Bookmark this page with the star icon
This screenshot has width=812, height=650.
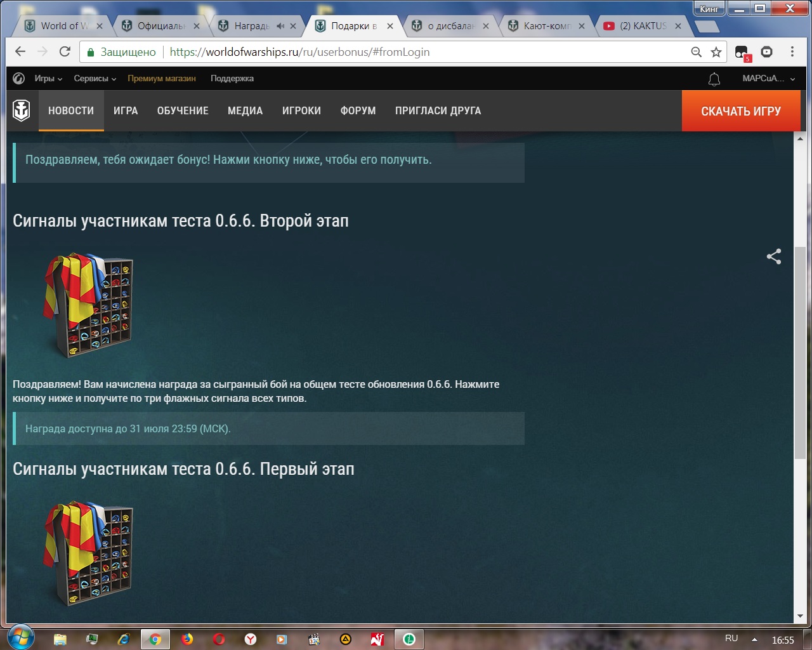(x=716, y=52)
